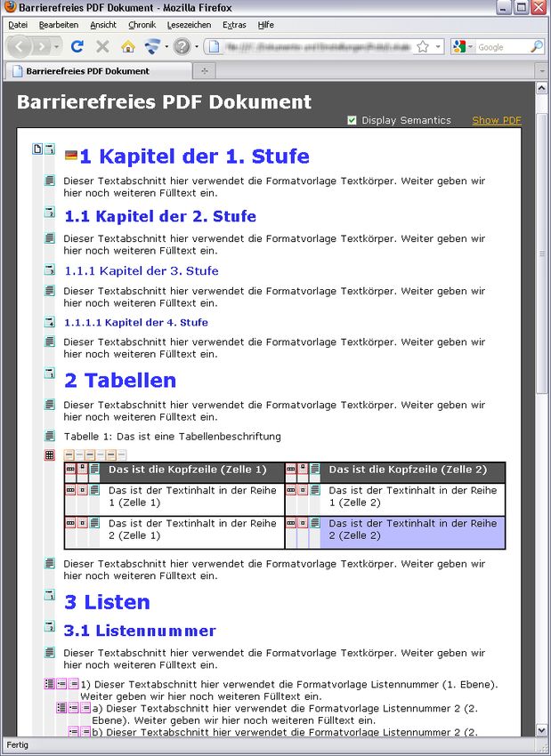Click the address bar URL field

coord(319,47)
